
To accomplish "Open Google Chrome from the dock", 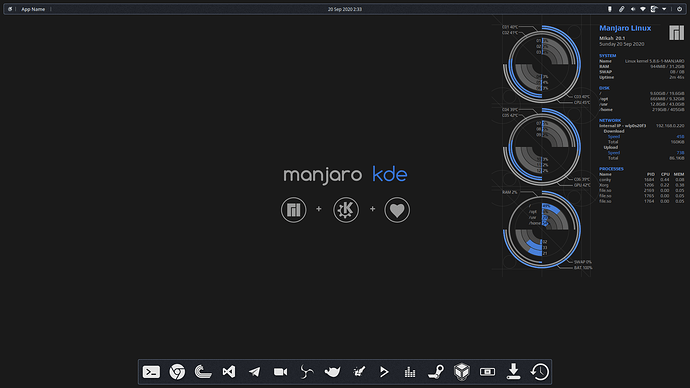I will click(177, 372).
